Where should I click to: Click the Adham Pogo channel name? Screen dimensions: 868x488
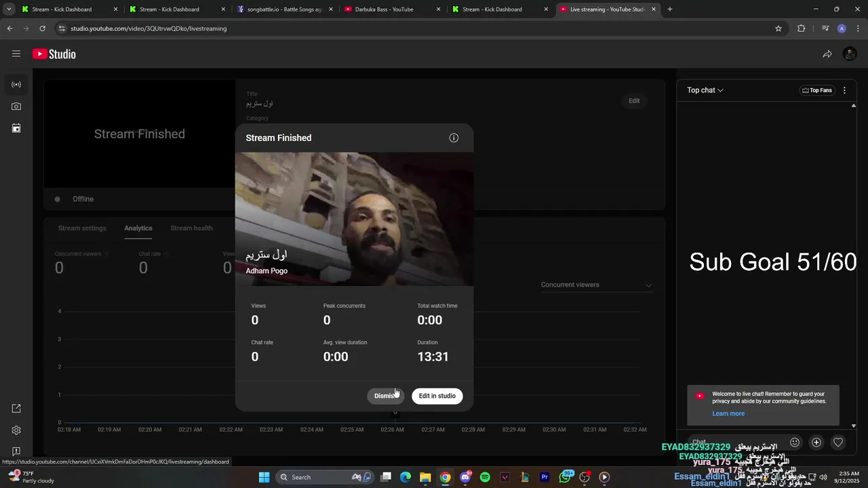pyautogui.click(x=267, y=270)
